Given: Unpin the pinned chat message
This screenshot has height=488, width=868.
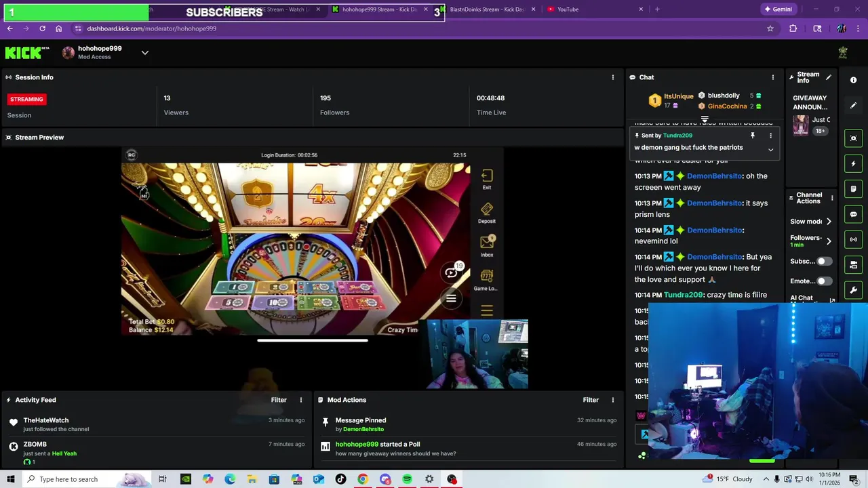Looking at the screenshot, I should point(752,136).
